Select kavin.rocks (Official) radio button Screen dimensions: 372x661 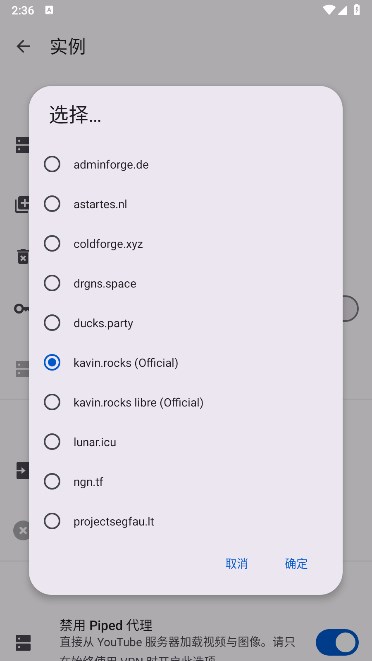pyautogui.click(x=186, y=363)
